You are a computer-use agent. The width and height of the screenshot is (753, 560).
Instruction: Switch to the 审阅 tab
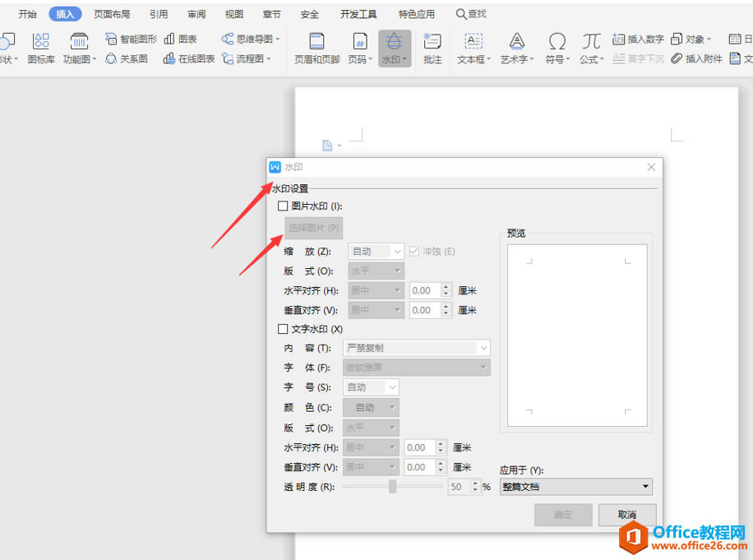196,14
